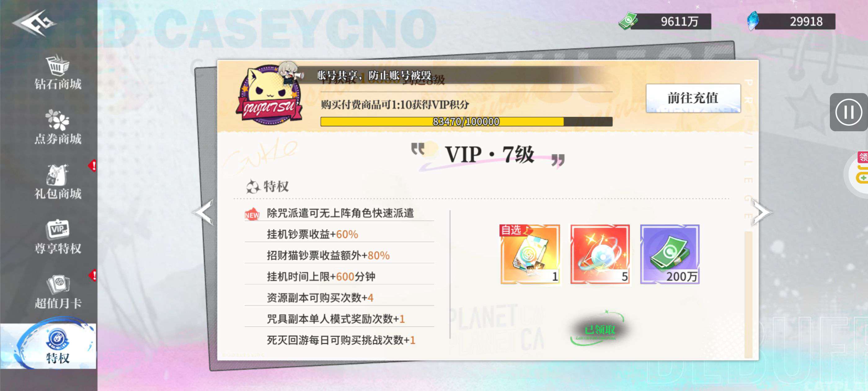
Task: Tap the back arrow logo icon
Action: 34,23
